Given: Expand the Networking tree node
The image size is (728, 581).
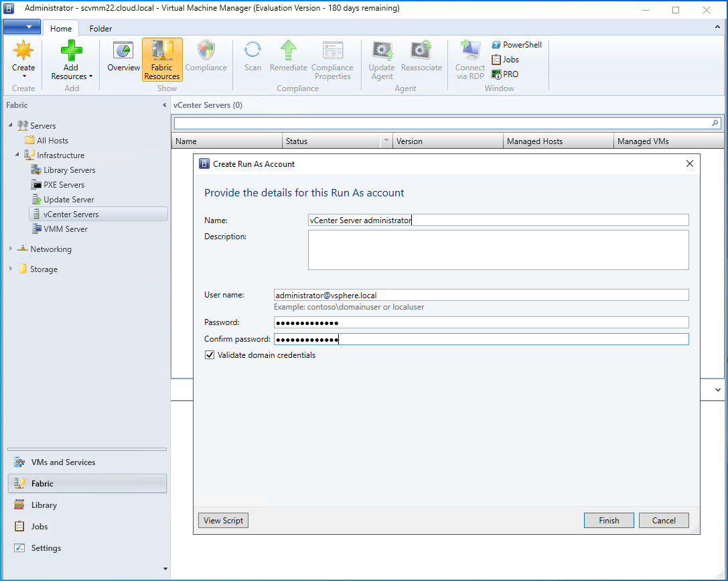Looking at the screenshot, I should tap(11, 249).
